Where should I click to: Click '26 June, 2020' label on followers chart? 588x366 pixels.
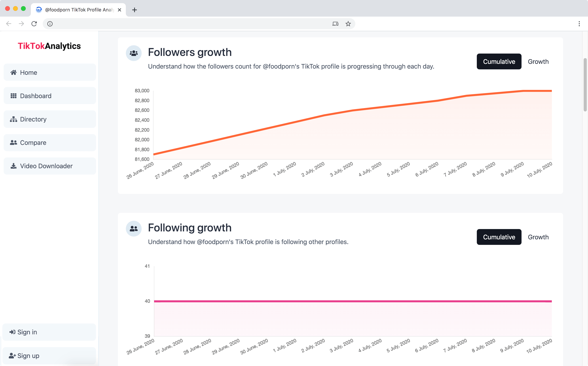click(140, 170)
